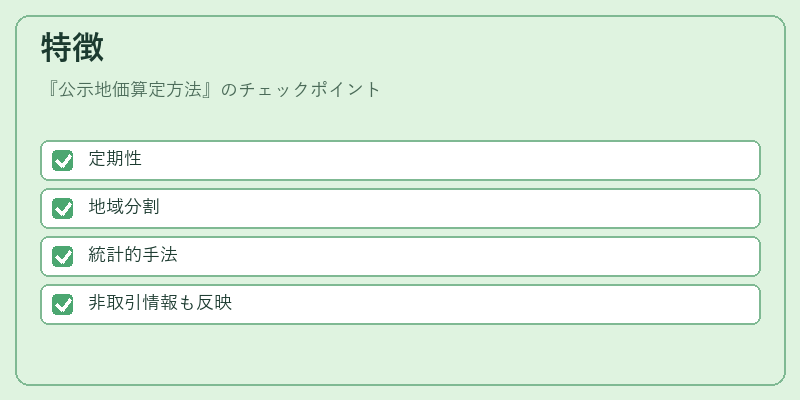This screenshot has height=400, width=800.
Task: Click empty white area of 非取引情報も反映 row
Action: [x=495, y=304]
